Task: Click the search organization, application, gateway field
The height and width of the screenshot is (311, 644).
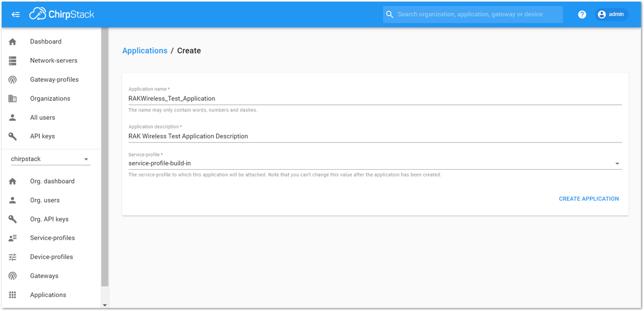Action: pyautogui.click(x=473, y=15)
